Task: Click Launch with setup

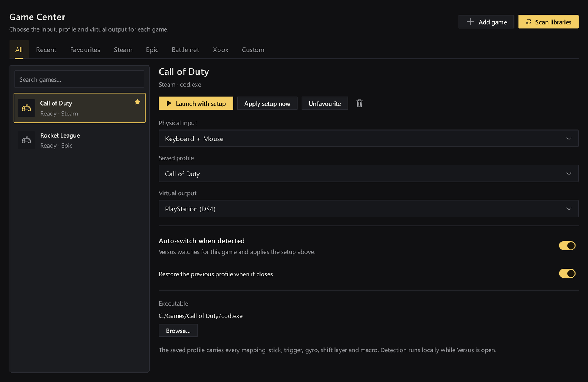Action: tap(196, 103)
